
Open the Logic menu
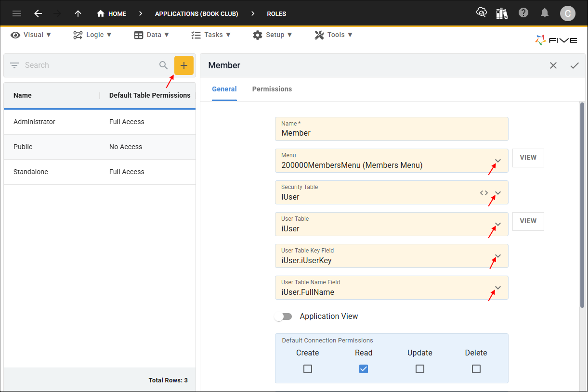pyautogui.click(x=92, y=35)
